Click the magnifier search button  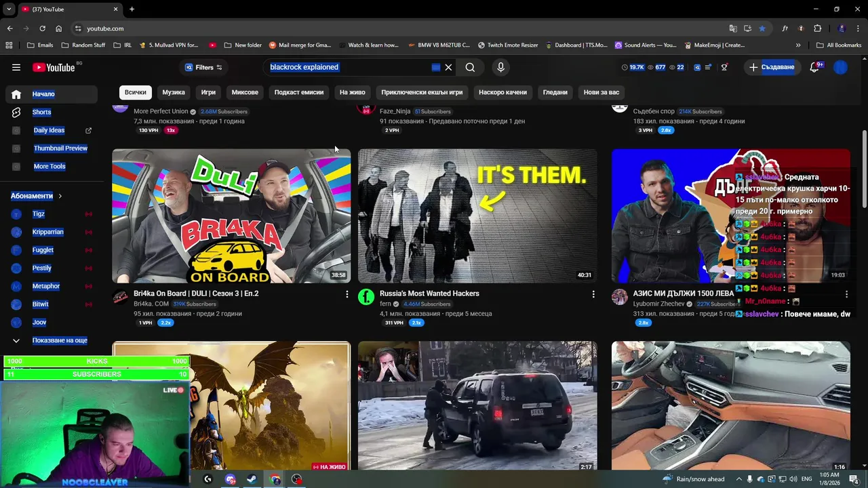(x=470, y=67)
